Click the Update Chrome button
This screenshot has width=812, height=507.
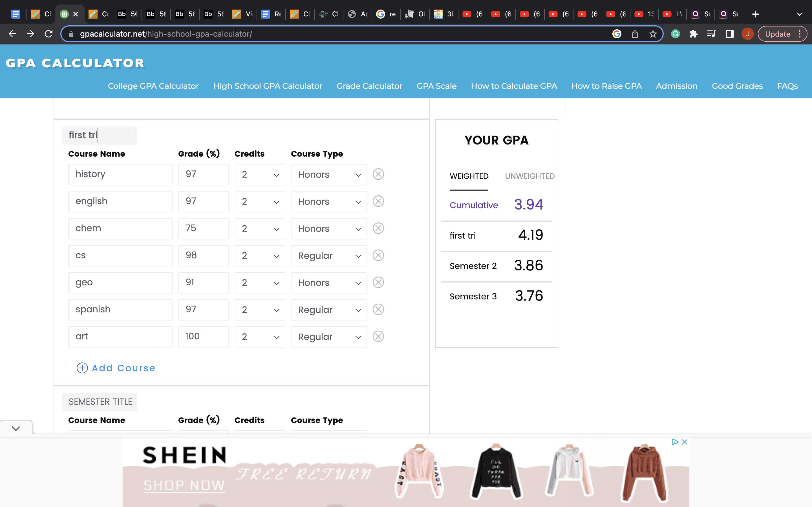tap(777, 34)
